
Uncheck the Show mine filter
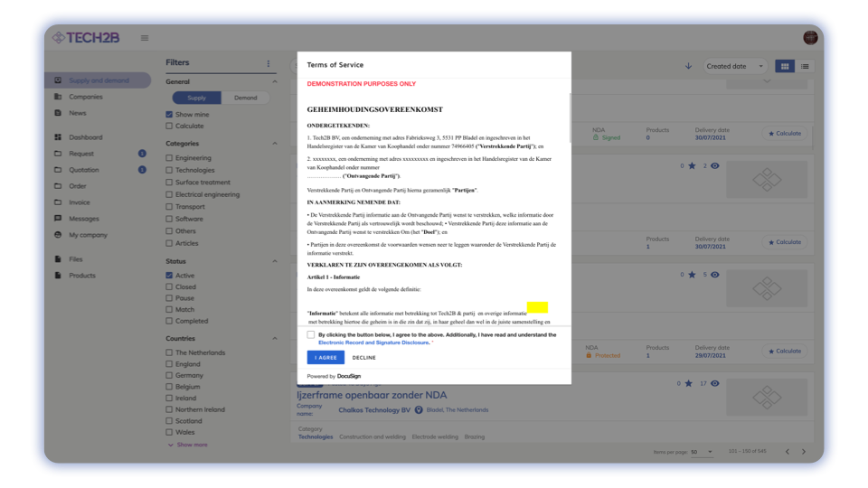169,115
